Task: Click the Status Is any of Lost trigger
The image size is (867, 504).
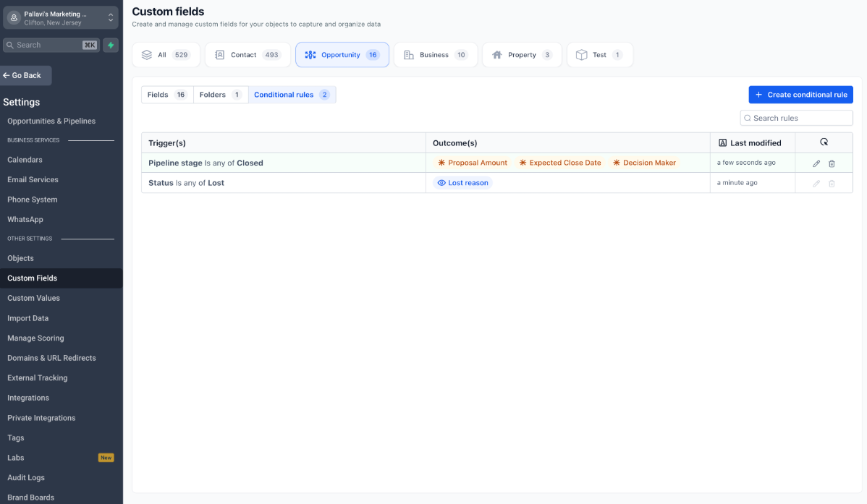Action: 186,183
